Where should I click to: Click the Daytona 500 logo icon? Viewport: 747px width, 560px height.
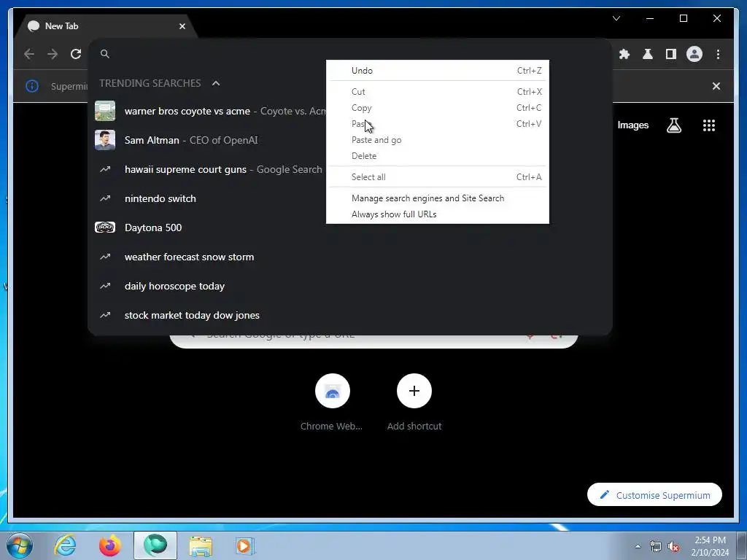(105, 227)
